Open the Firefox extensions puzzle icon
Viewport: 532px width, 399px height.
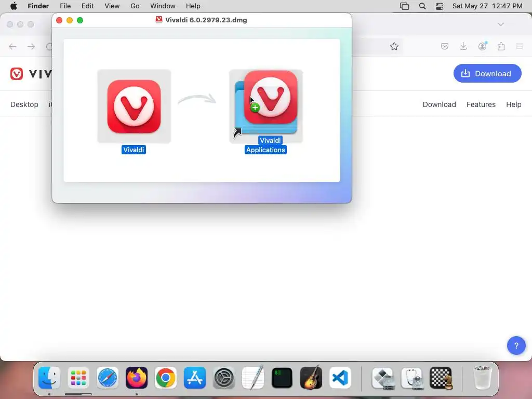click(x=501, y=46)
